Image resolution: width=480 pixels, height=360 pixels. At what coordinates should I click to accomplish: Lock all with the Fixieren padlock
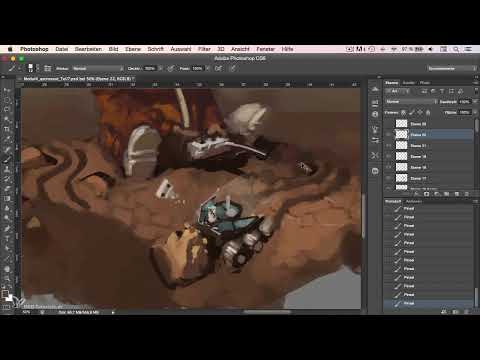coord(428,113)
